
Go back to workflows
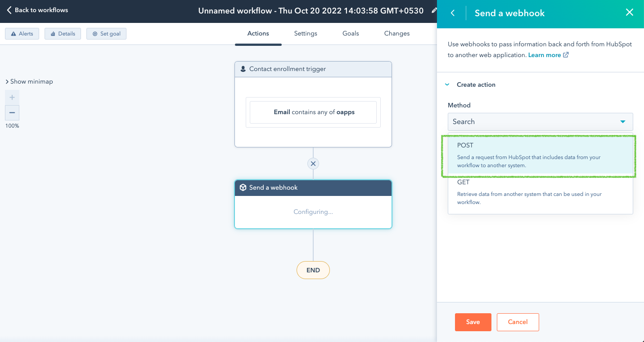(x=37, y=10)
